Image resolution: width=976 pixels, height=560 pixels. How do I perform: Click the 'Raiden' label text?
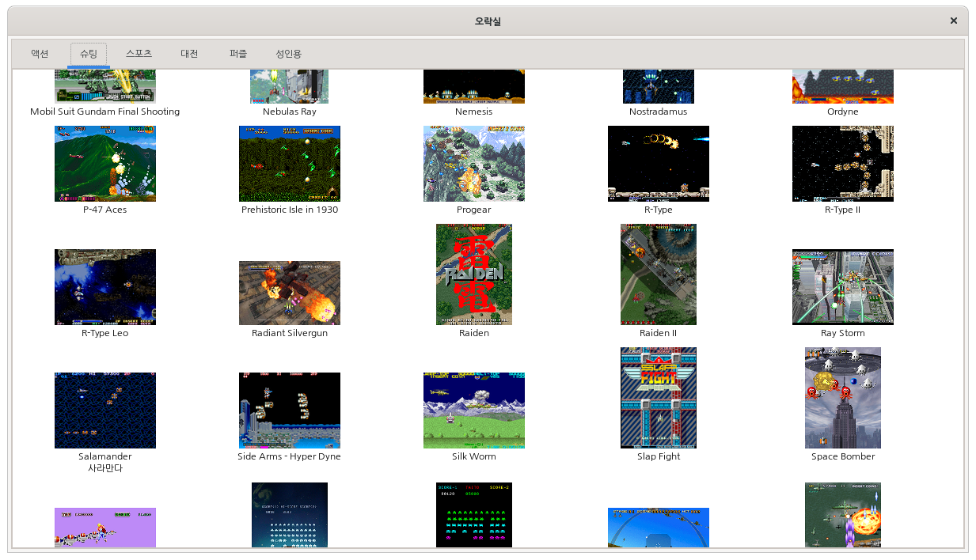[474, 333]
